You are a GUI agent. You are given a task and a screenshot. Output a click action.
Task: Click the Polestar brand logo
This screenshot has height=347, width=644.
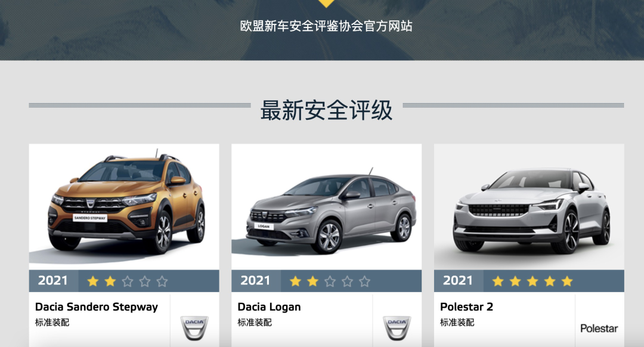(x=599, y=329)
